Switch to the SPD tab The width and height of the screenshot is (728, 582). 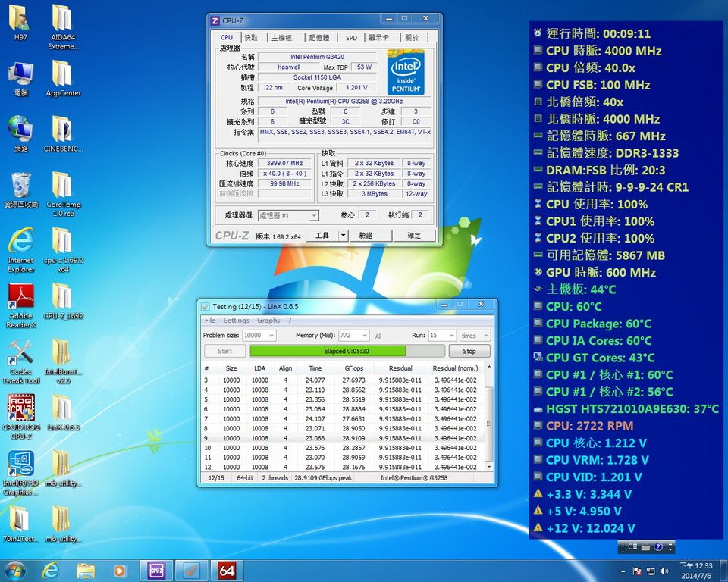coord(351,38)
